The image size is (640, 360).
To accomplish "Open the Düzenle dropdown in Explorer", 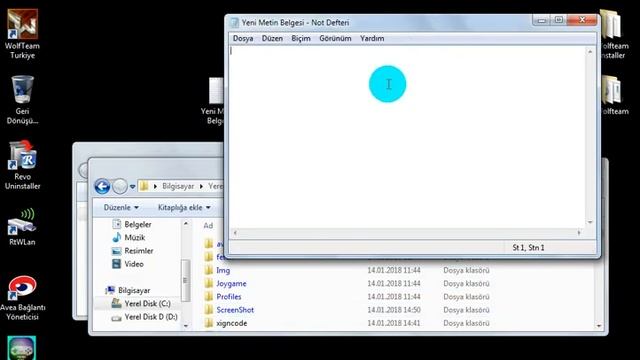I will point(121,207).
